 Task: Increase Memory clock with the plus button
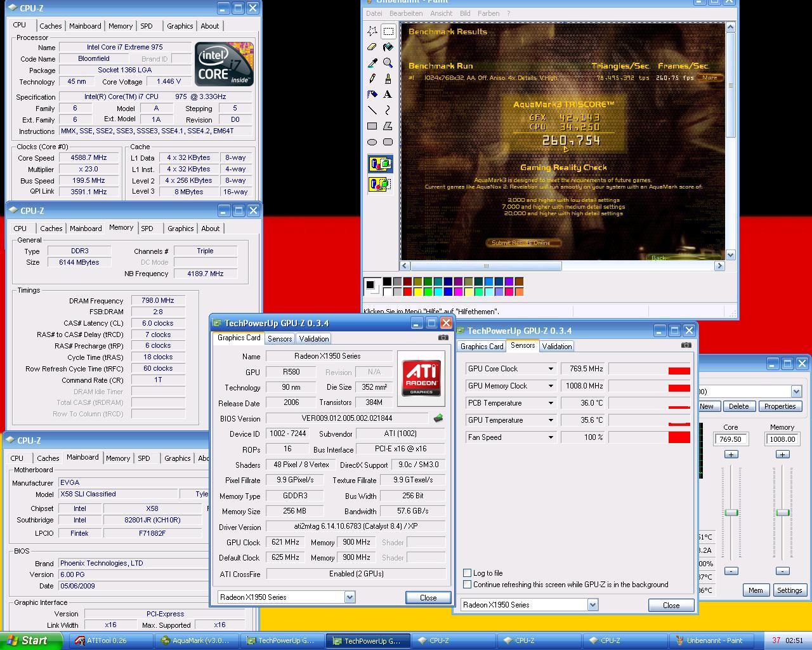782,454
